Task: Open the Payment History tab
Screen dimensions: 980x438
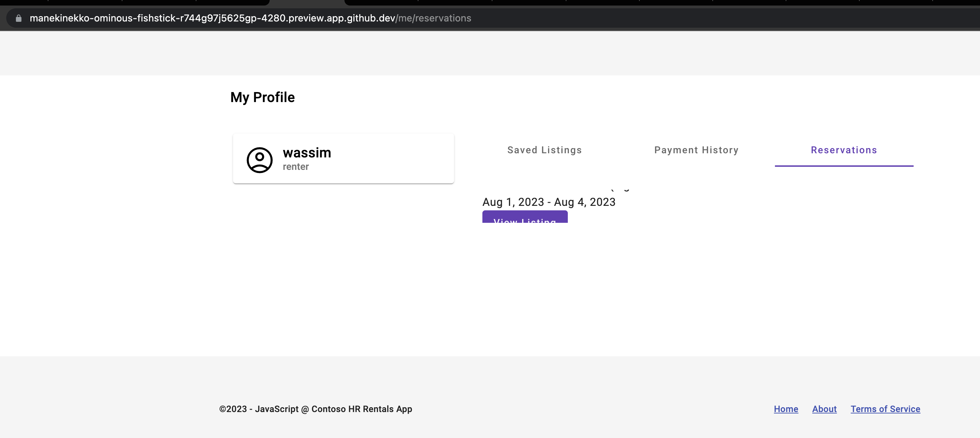Action: click(x=696, y=150)
